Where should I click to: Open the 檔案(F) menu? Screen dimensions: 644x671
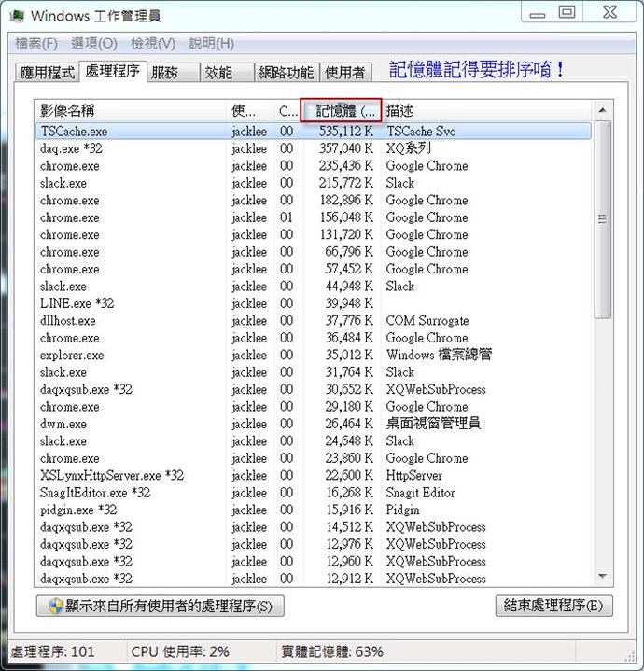click(36, 44)
